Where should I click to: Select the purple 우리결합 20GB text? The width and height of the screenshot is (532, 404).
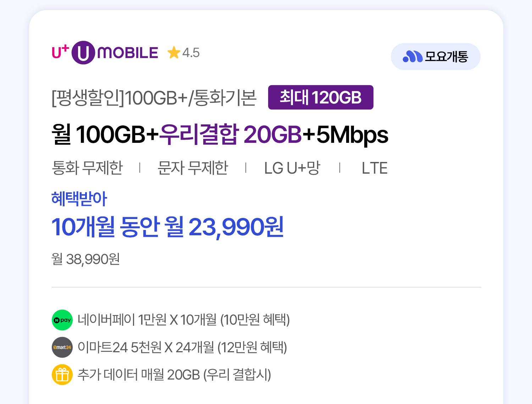point(230,135)
